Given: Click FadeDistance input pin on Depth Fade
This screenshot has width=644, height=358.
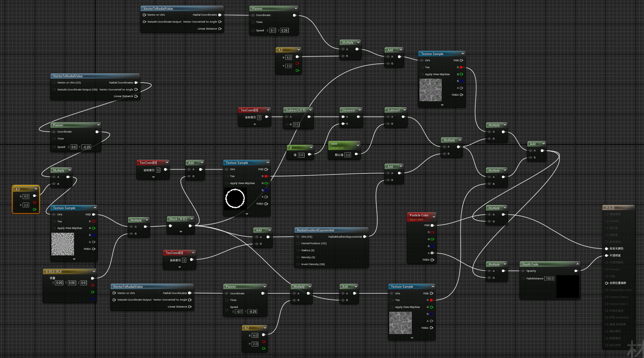Looking at the screenshot, I should [523, 278].
